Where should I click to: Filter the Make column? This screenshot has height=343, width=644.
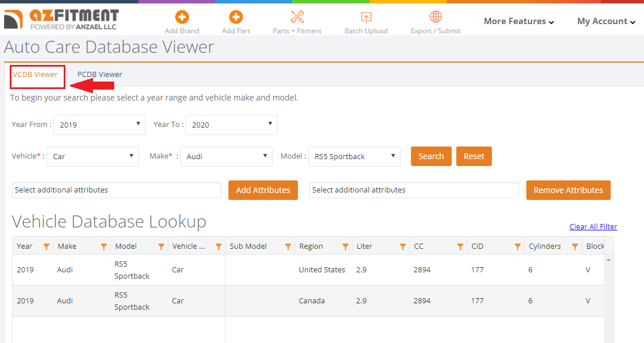[104, 246]
